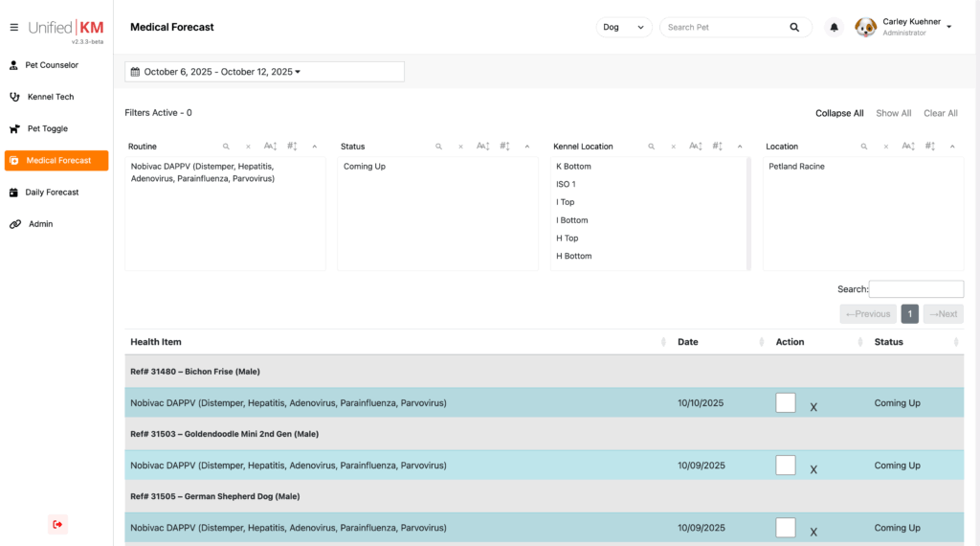Open the Dog species dropdown
This screenshot has height=546, width=980.
point(624,28)
